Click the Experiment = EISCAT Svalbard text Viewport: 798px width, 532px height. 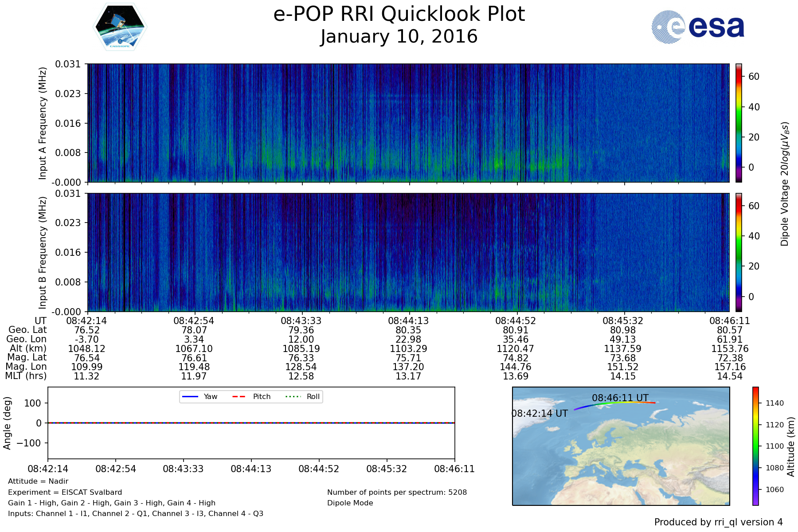pyautogui.click(x=65, y=492)
